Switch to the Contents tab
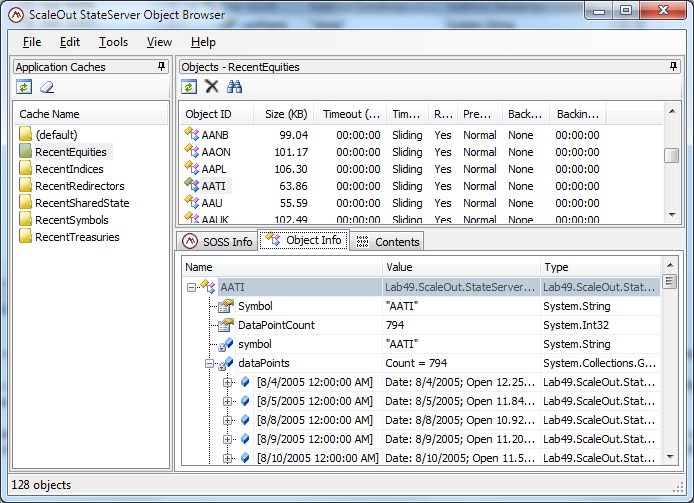Viewport: 694px width, 503px height. pyautogui.click(x=387, y=241)
